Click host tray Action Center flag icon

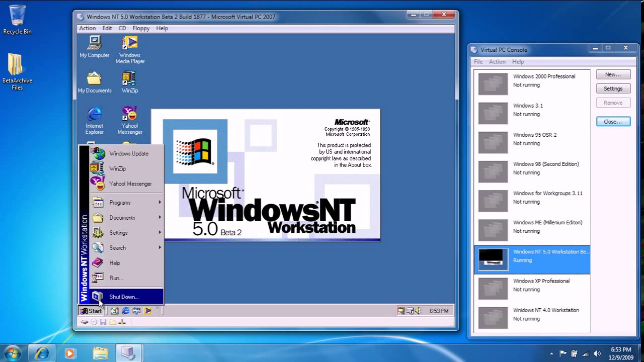[x=563, y=353]
